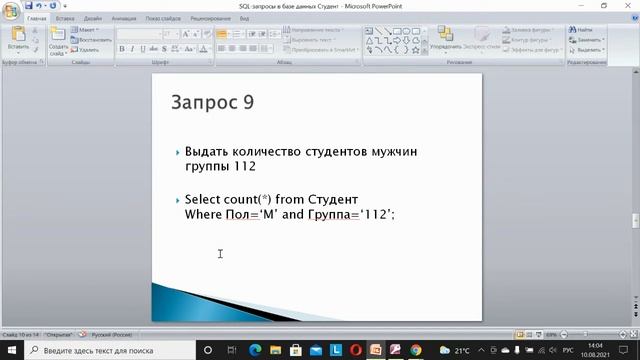Select the text box shape
The image size is (640, 360).
tap(369, 31)
